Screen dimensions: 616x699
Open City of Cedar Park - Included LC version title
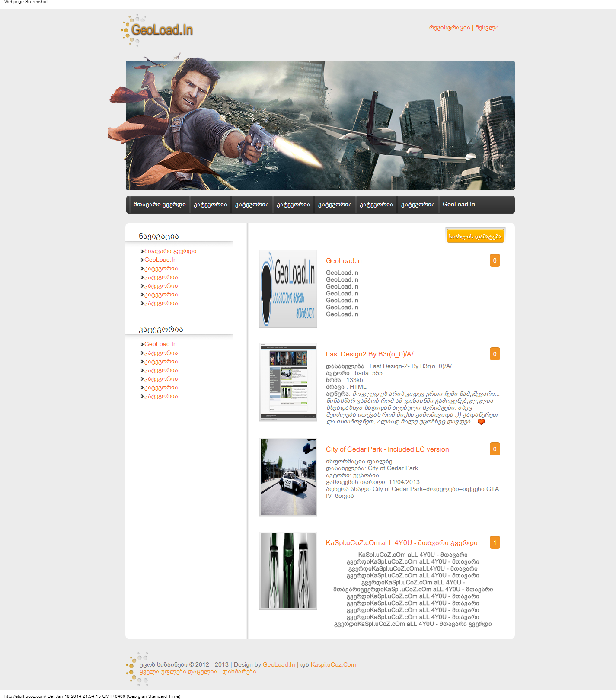387,449
